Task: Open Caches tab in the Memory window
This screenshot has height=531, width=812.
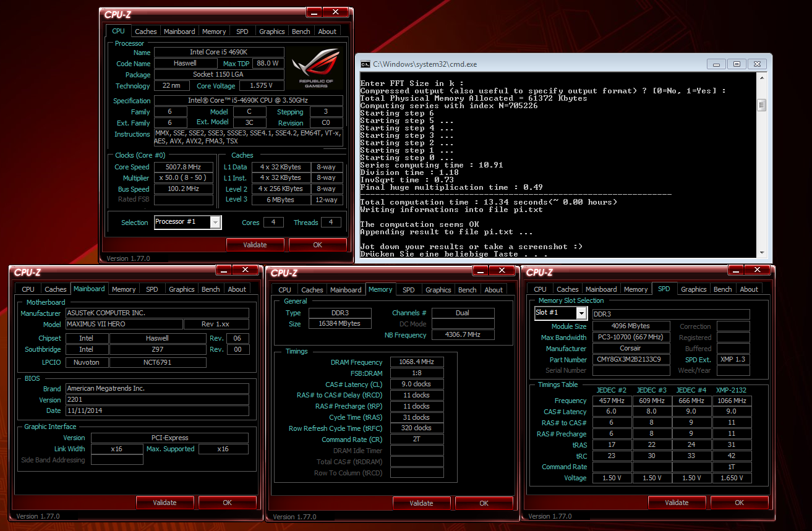Action: [x=312, y=290]
